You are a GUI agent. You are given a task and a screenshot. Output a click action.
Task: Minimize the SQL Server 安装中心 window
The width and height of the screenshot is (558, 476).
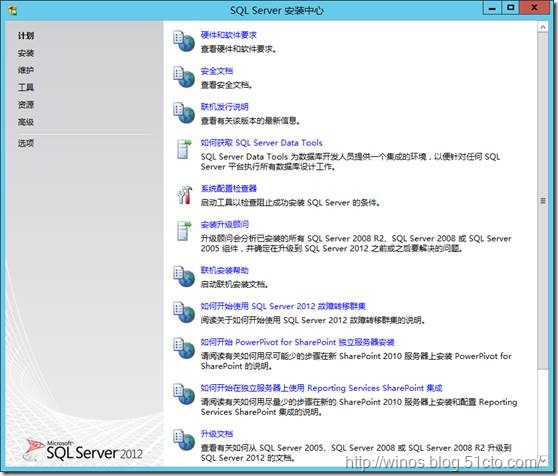pos(492,8)
